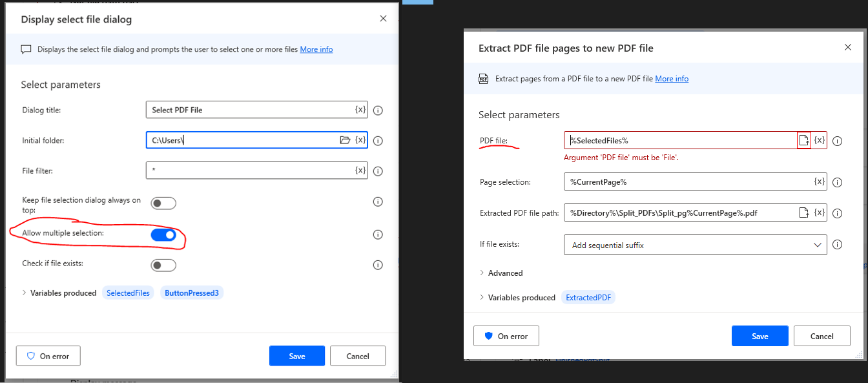The image size is (868, 383).
Task: Browse file icon for Extracted PDF file path
Action: (804, 212)
